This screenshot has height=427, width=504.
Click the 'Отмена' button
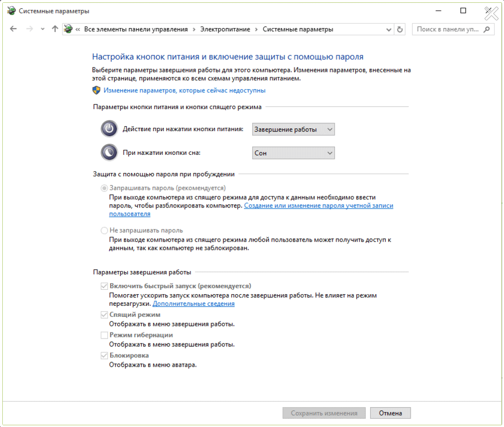pyautogui.click(x=390, y=413)
